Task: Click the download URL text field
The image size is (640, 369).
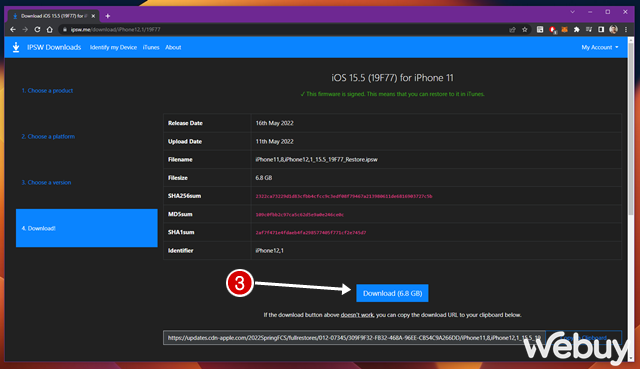Action: tap(354, 338)
